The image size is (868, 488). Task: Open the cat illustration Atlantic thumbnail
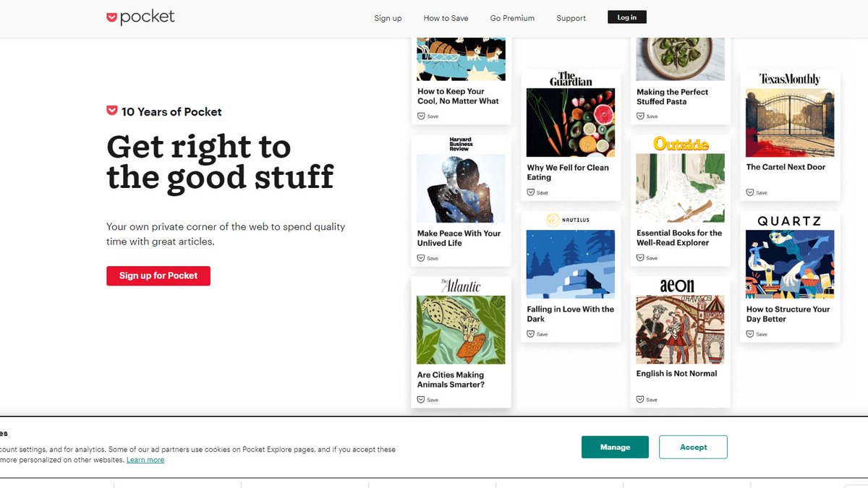[x=461, y=330]
